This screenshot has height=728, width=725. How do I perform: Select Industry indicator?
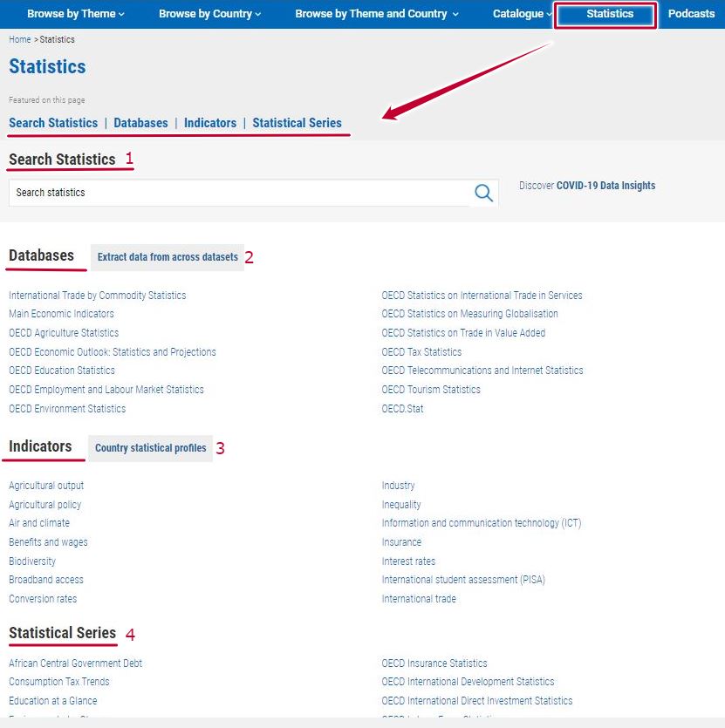(x=399, y=486)
